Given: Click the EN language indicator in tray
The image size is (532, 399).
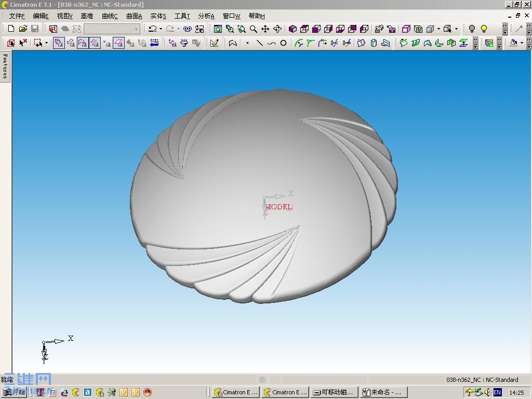Looking at the screenshot, I should click(x=497, y=392).
